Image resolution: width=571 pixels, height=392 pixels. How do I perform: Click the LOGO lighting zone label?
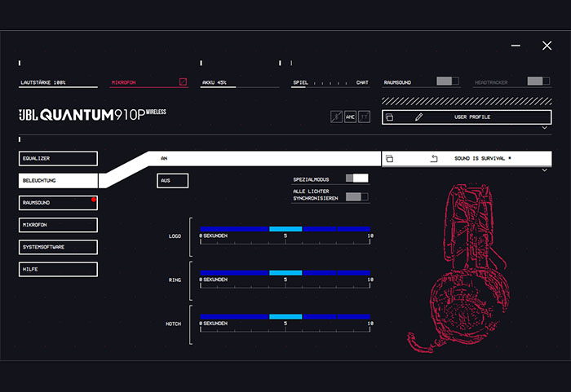click(x=175, y=236)
